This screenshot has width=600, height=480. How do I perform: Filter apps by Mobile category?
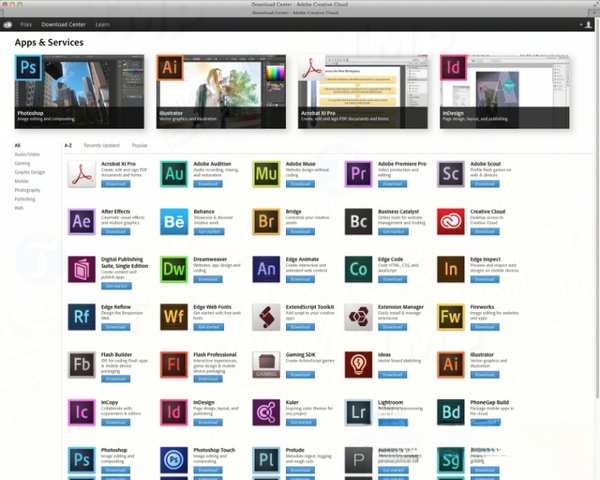21,181
